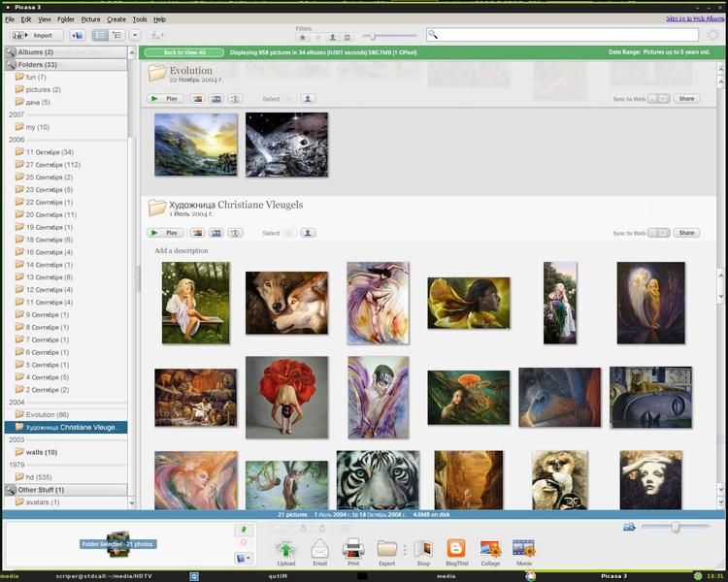The height and width of the screenshot is (582, 728).
Task: Open the View menu
Action: point(45,19)
